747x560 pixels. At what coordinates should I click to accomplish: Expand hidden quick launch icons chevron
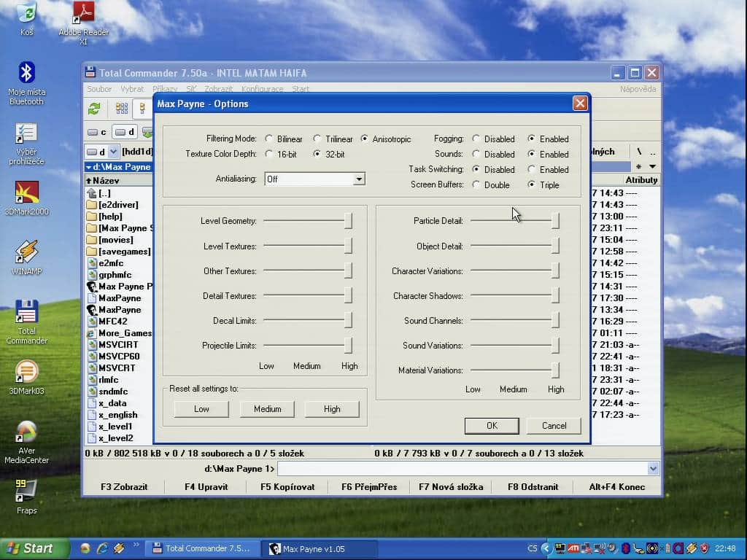135,544
